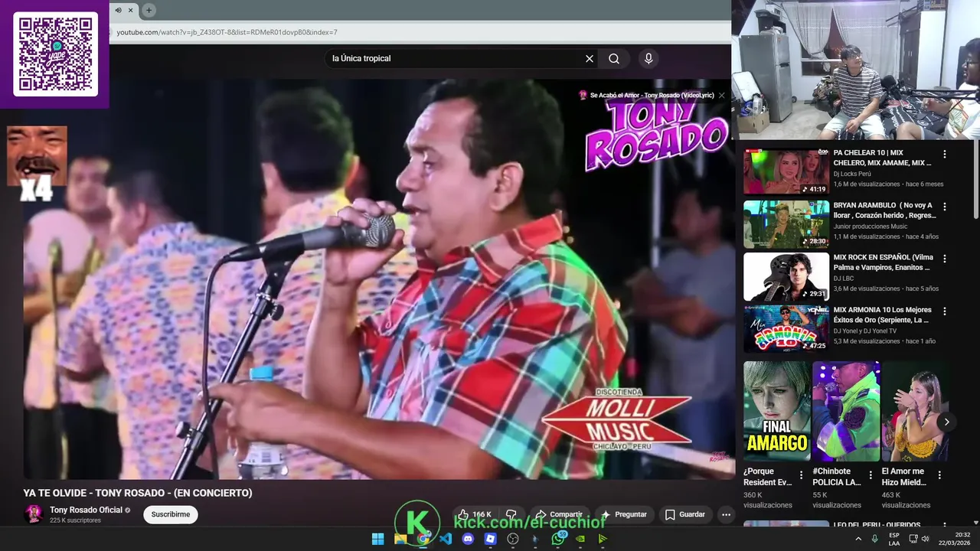Open MIX ARMONIA 10 video thumbnail
The width and height of the screenshot is (980, 551).
click(786, 329)
